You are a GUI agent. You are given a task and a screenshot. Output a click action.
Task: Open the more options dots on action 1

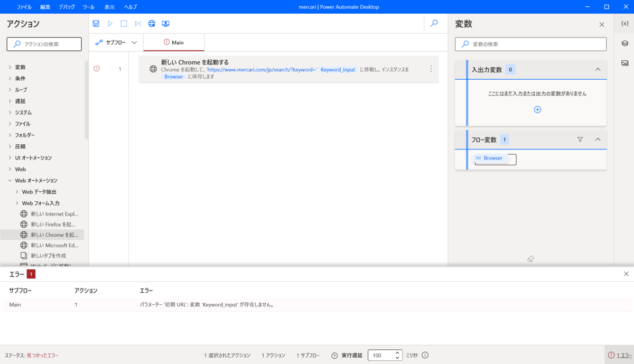(431, 69)
